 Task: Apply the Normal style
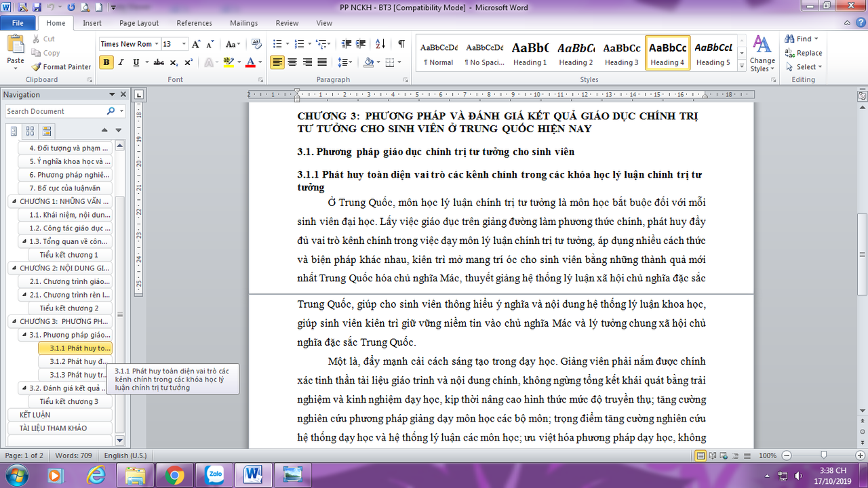click(x=439, y=53)
